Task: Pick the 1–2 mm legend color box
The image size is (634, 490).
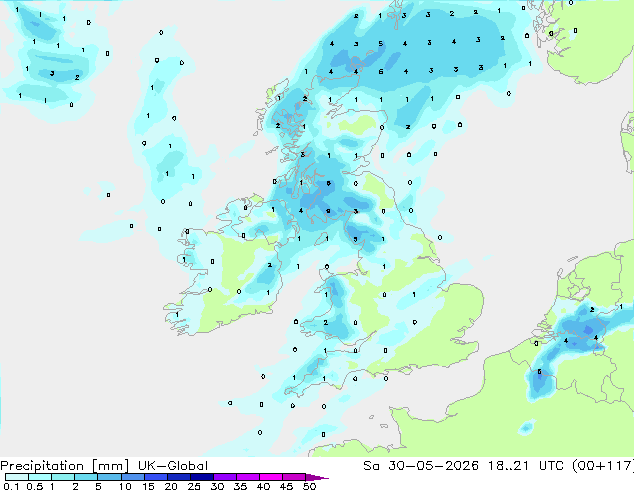Action: 63,477
